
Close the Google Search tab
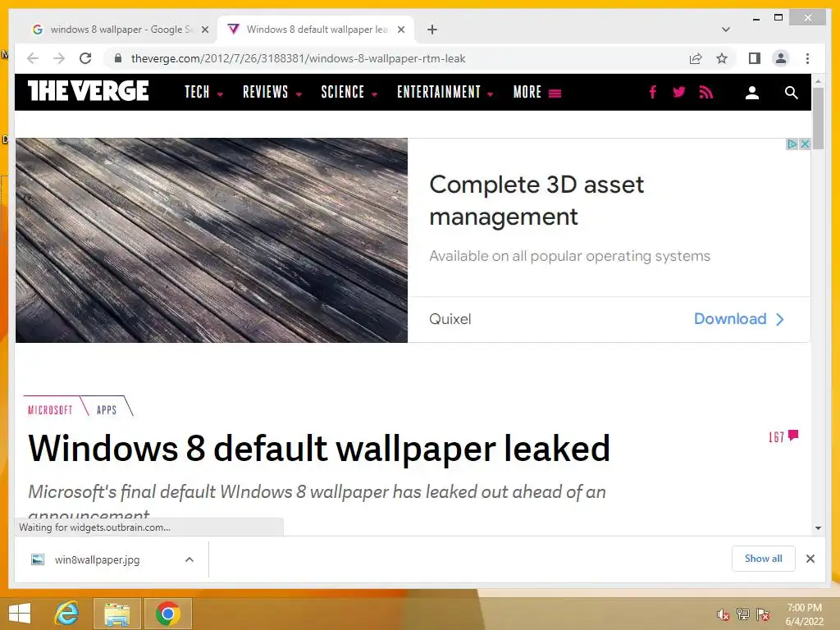click(x=204, y=30)
